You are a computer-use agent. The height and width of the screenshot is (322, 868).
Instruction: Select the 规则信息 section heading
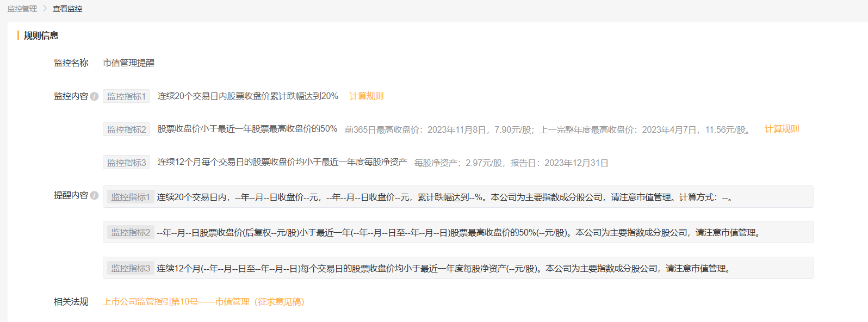point(41,35)
